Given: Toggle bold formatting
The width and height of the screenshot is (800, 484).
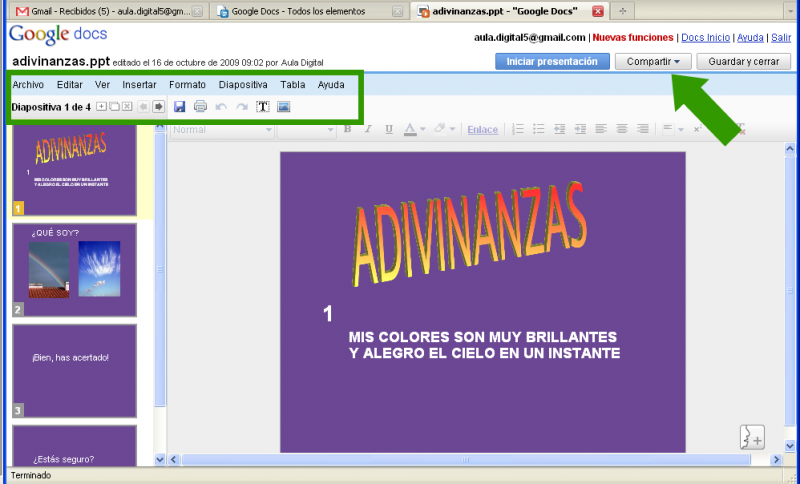Looking at the screenshot, I should [x=347, y=129].
